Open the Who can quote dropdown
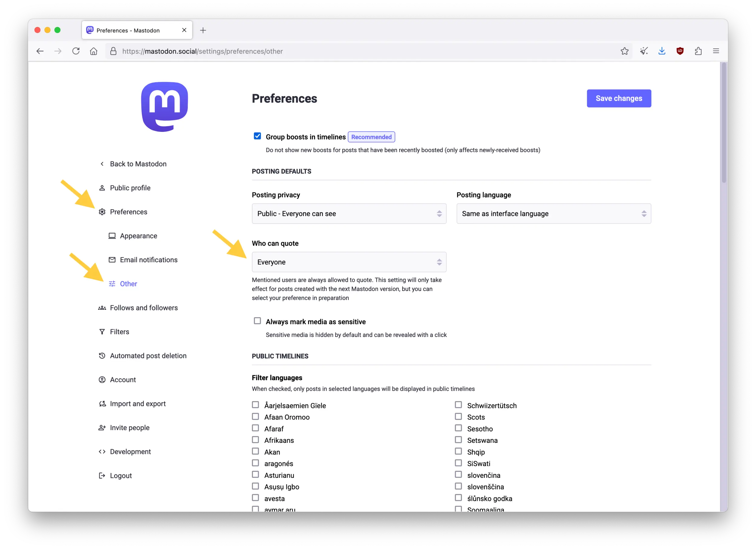This screenshot has width=756, height=549. [349, 262]
